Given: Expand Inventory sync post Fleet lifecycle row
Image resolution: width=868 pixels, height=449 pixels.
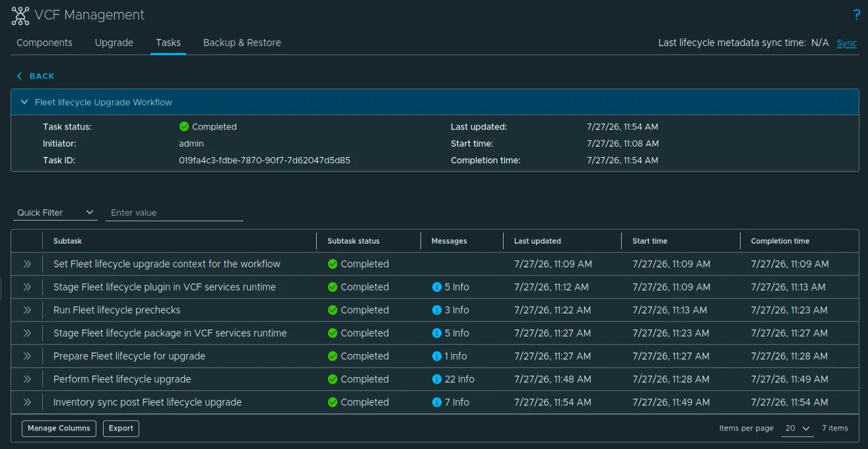Looking at the screenshot, I should [x=27, y=403].
